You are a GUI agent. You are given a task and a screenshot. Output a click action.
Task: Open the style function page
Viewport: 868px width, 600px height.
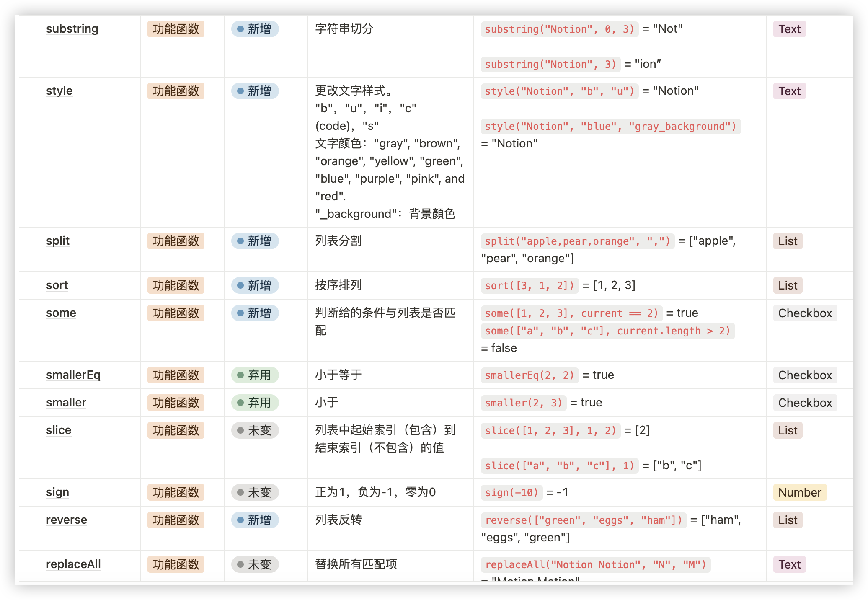(59, 91)
